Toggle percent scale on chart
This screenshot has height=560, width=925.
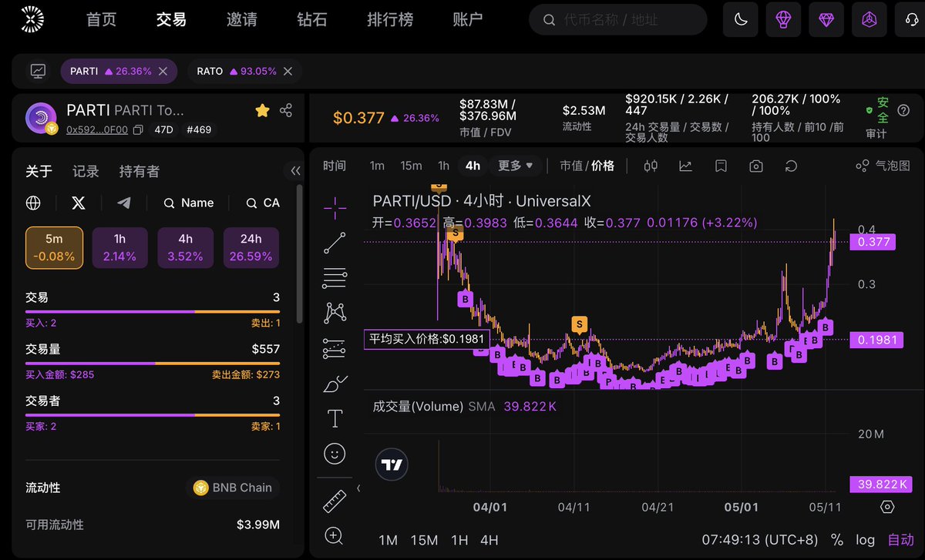pyautogui.click(x=837, y=540)
